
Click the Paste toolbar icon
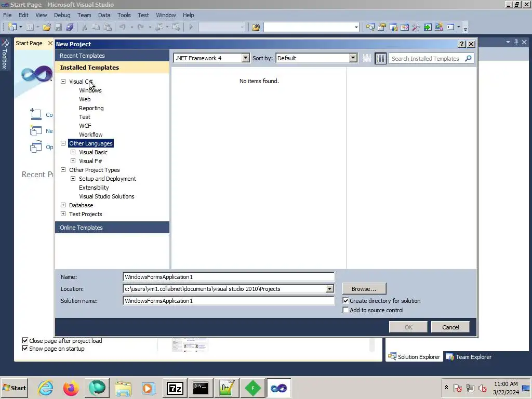(108, 27)
